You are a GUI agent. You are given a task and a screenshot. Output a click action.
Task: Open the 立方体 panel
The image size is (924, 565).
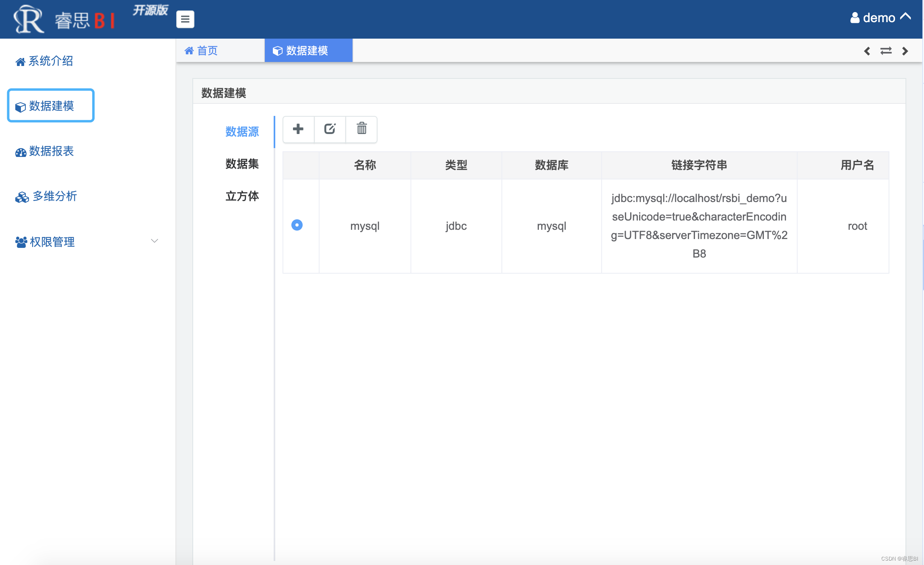click(x=242, y=196)
